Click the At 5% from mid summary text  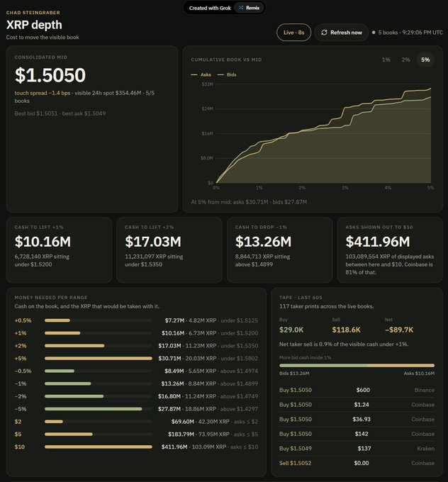[249, 202]
